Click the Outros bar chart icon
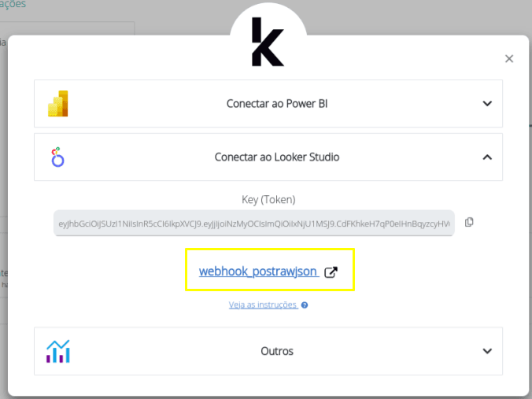532x399 pixels. tap(58, 351)
